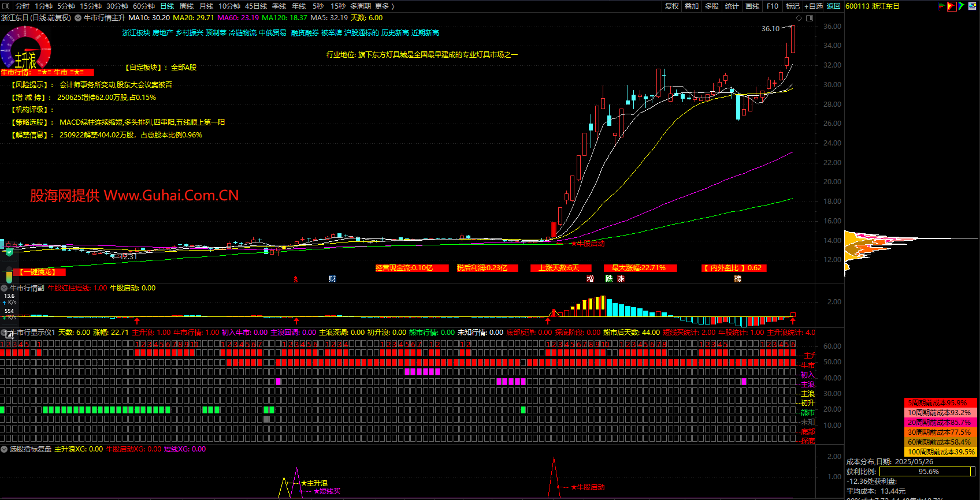Viewport: 980px width, 500px height.
Task: Open the 更多 periods dropdown
Action: tap(385, 6)
